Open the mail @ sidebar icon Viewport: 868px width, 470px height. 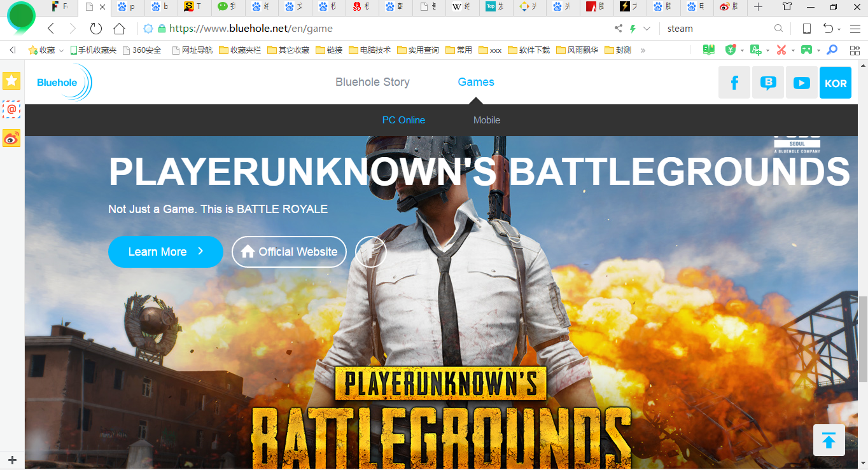pyautogui.click(x=11, y=109)
